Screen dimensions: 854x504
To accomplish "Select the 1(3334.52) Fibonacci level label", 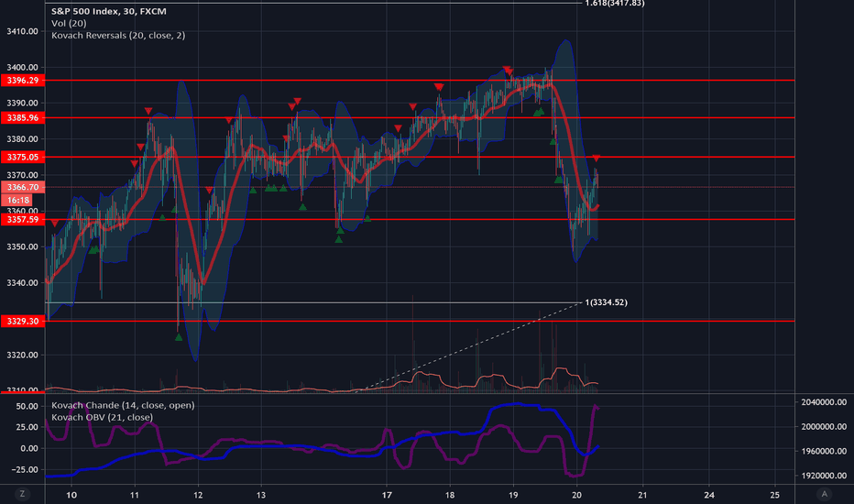I will [x=607, y=302].
